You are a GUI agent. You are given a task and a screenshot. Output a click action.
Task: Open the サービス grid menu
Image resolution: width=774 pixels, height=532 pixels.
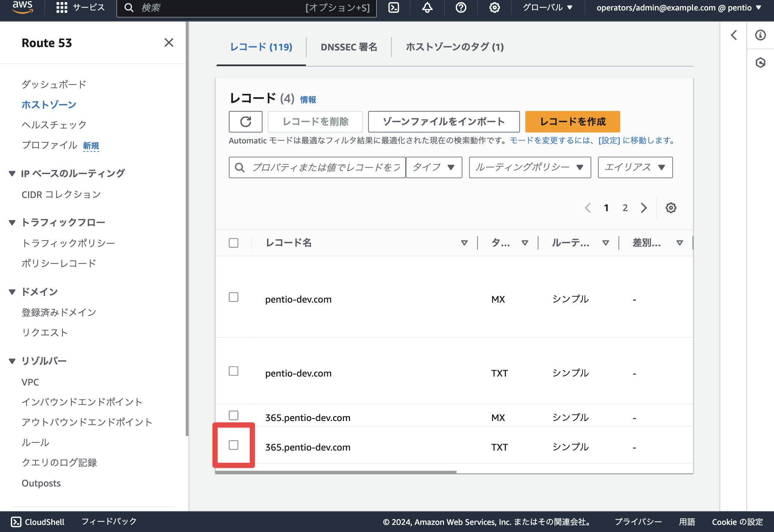pos(80,7)
